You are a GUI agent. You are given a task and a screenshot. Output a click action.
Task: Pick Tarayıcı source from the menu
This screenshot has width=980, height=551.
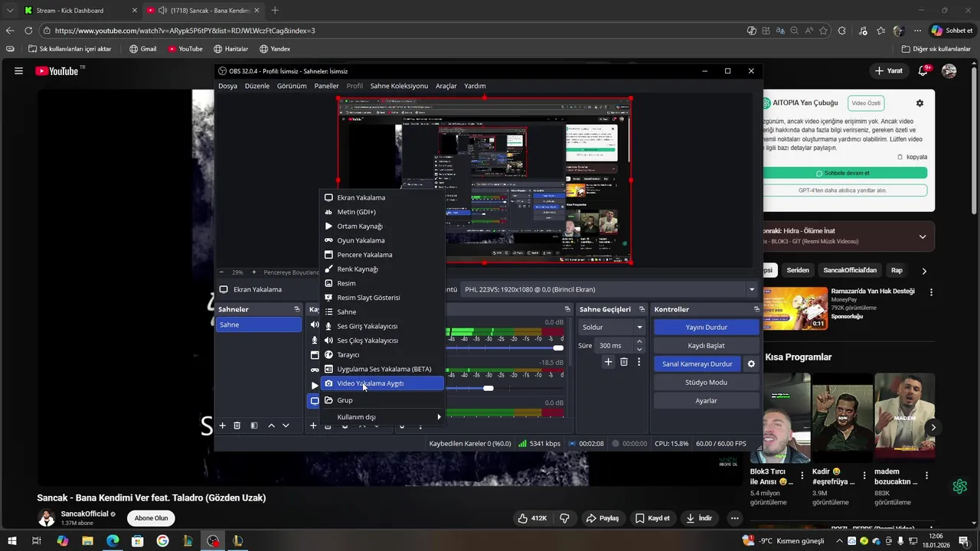point(381,354)
